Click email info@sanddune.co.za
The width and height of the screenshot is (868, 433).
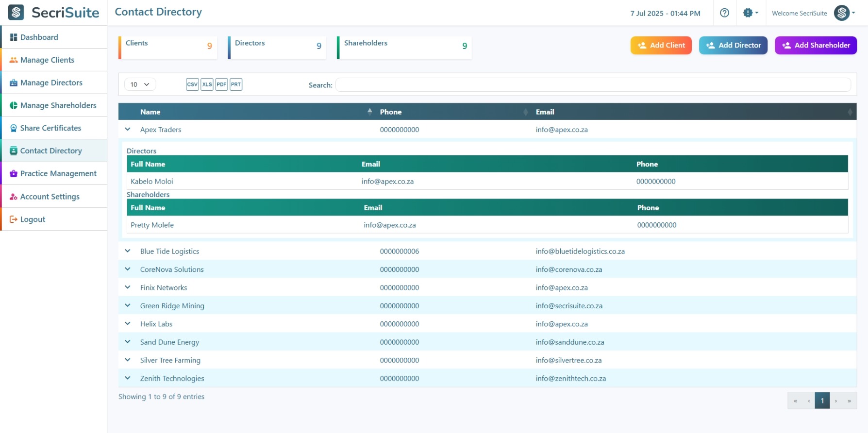pos(570,342)
